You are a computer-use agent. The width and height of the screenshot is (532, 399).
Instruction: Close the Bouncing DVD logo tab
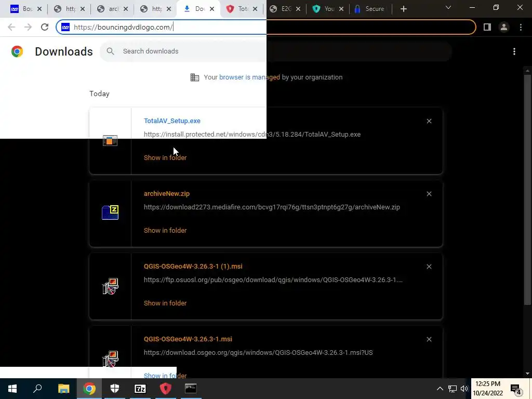point(39,9)
